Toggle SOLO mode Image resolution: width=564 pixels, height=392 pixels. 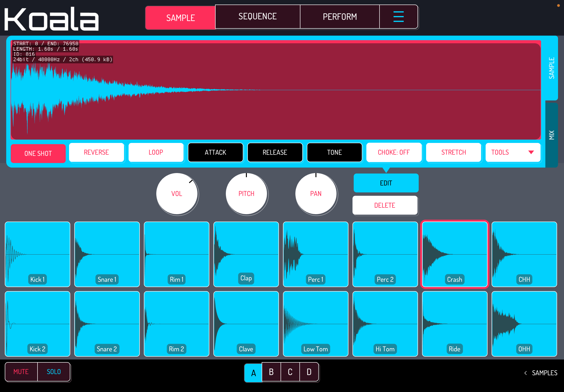pyautogui.click(x=54, y=372)
